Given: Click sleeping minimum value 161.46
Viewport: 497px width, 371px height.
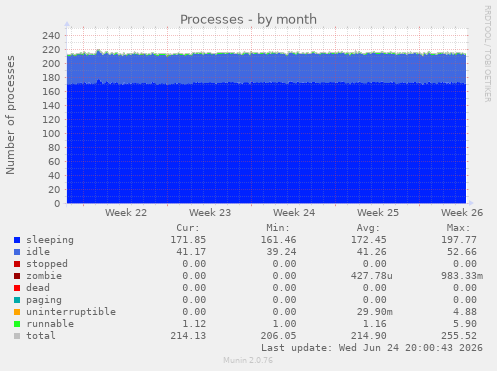Looking at the screenshot, I should coord(278,240).
